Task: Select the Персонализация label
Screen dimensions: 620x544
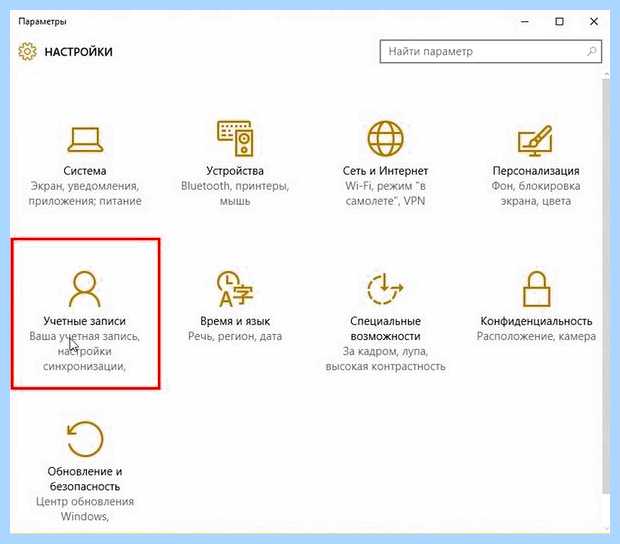Action: pyautogui.click(x=536, y=171)
